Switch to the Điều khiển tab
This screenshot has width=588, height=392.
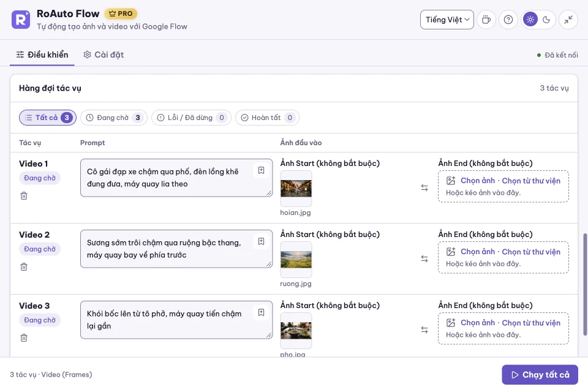pyautogui.click(x=42, y=55)
